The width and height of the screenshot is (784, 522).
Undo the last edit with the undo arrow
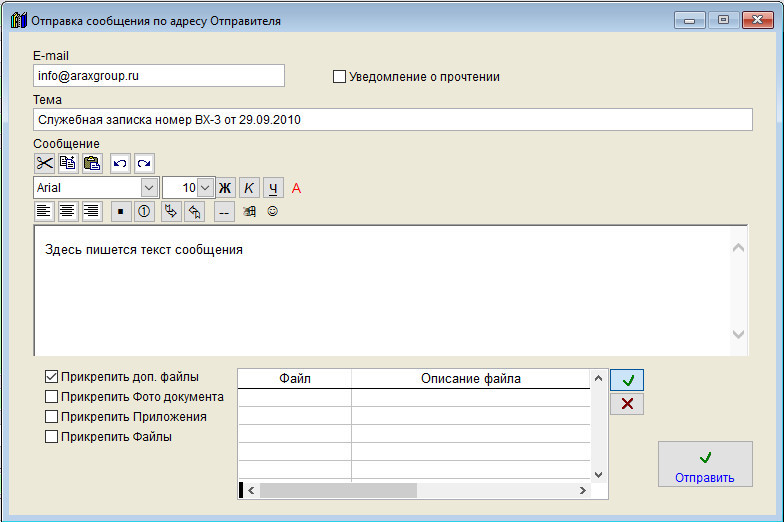[120, 163]
